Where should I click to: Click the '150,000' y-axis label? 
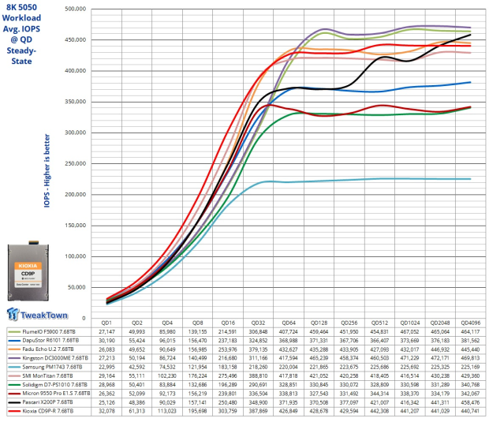click(x=76, y=226)
